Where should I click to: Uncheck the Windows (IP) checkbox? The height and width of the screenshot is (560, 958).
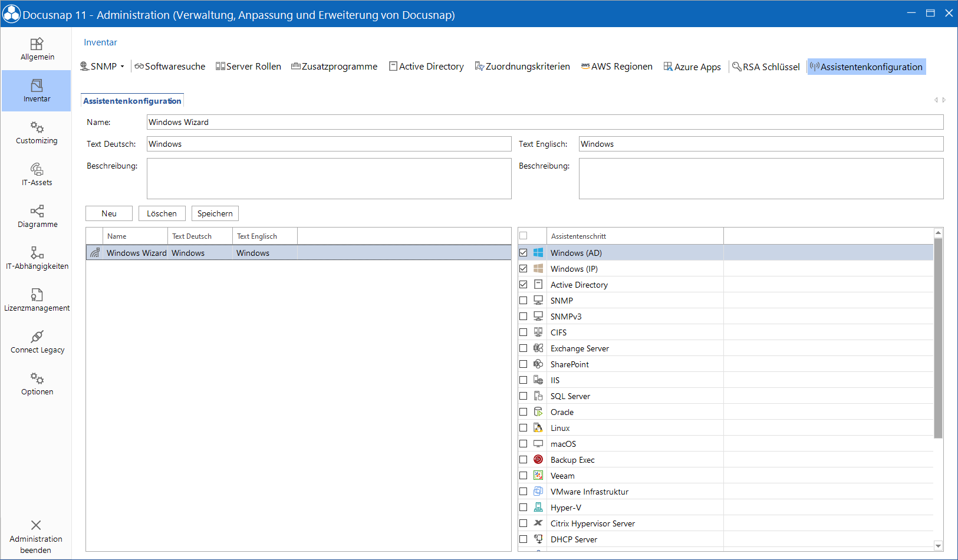[523, 269]
